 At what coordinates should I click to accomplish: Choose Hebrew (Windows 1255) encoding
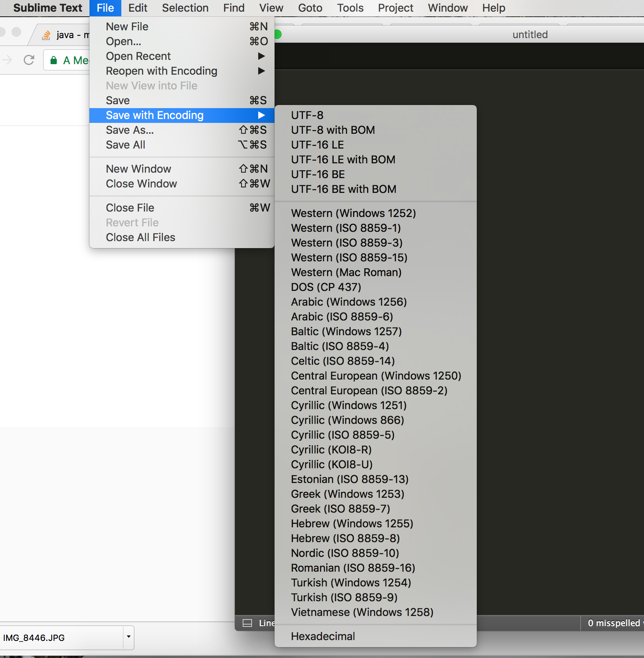tap(376, 523)
